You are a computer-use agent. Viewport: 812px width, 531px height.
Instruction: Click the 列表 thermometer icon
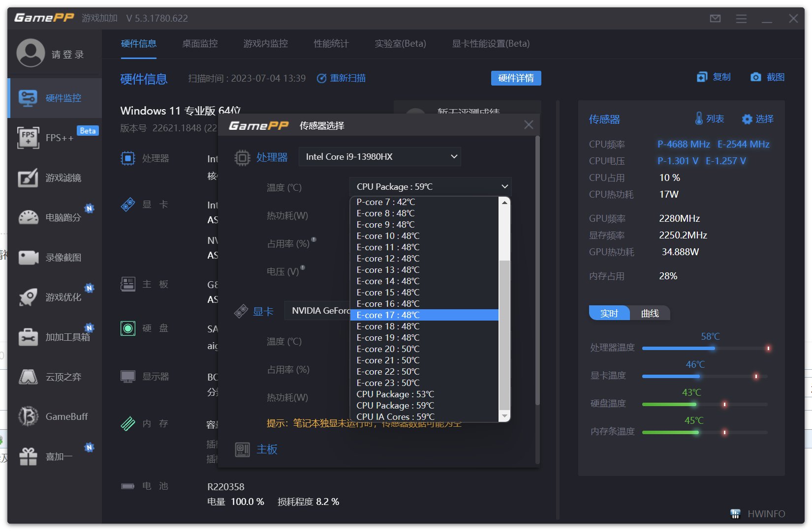pyautogui.click(x=699, y=118)
